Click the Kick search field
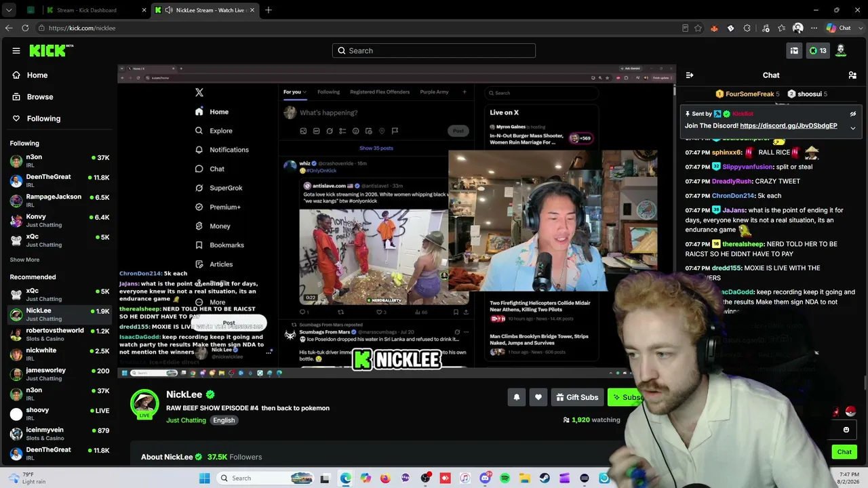Viewport: 868px width, 488px height. coord(434,51)
